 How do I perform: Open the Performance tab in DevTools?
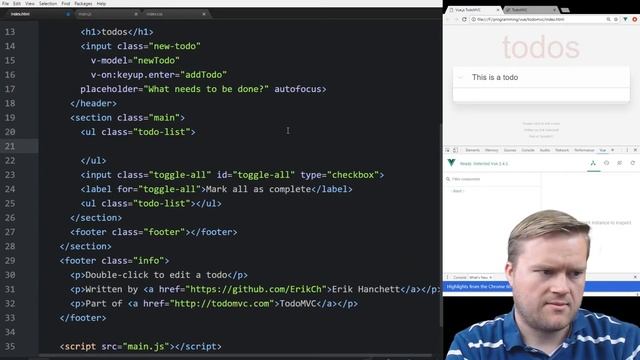click(x=584, y=150)
